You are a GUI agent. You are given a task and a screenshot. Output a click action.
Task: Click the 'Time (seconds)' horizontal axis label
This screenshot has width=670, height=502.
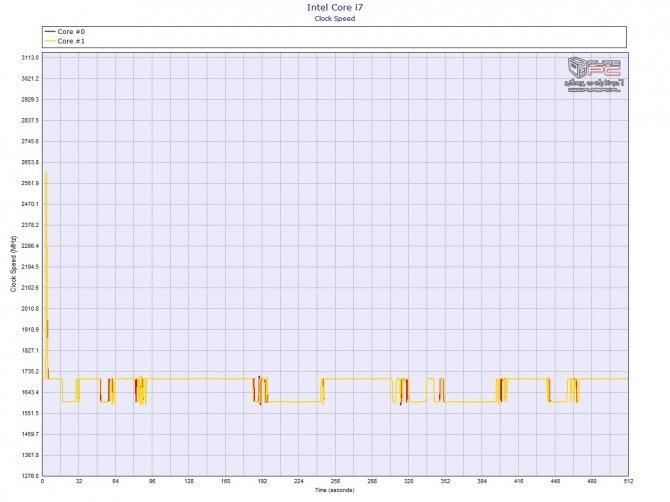335,490
